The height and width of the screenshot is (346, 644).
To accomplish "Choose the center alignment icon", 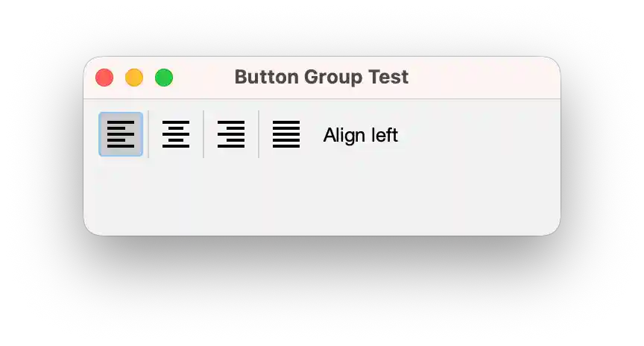I will (x=176, y=134).
